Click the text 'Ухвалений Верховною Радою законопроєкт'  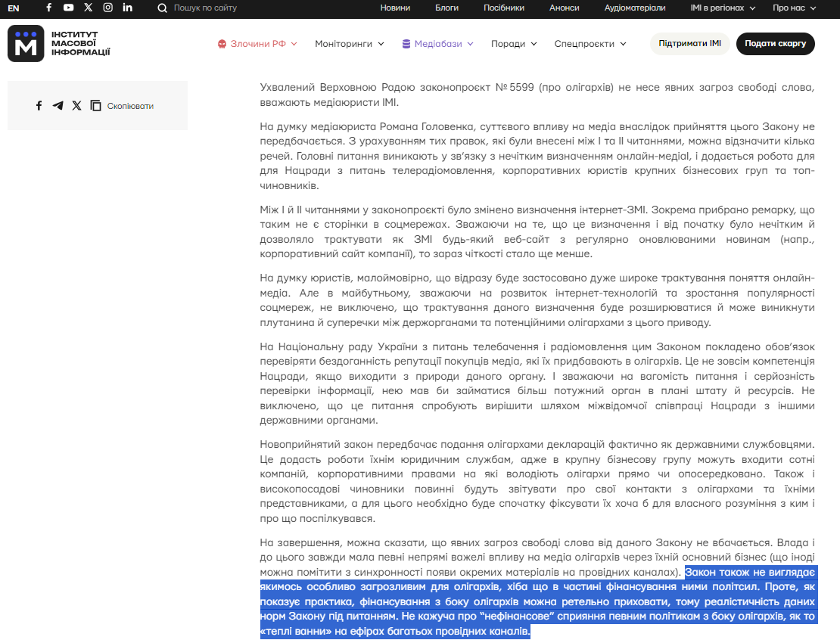375,87
